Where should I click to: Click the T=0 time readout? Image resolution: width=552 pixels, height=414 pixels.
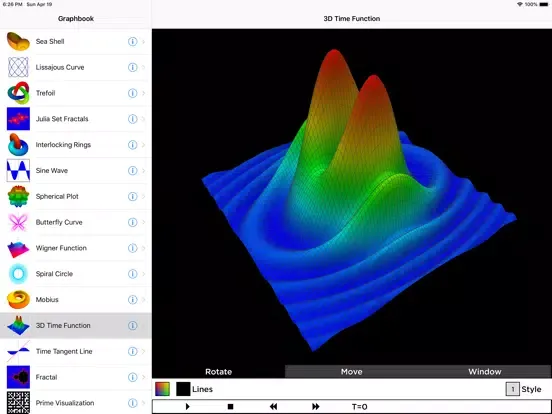pyautogui.click(x=359, y=407)
